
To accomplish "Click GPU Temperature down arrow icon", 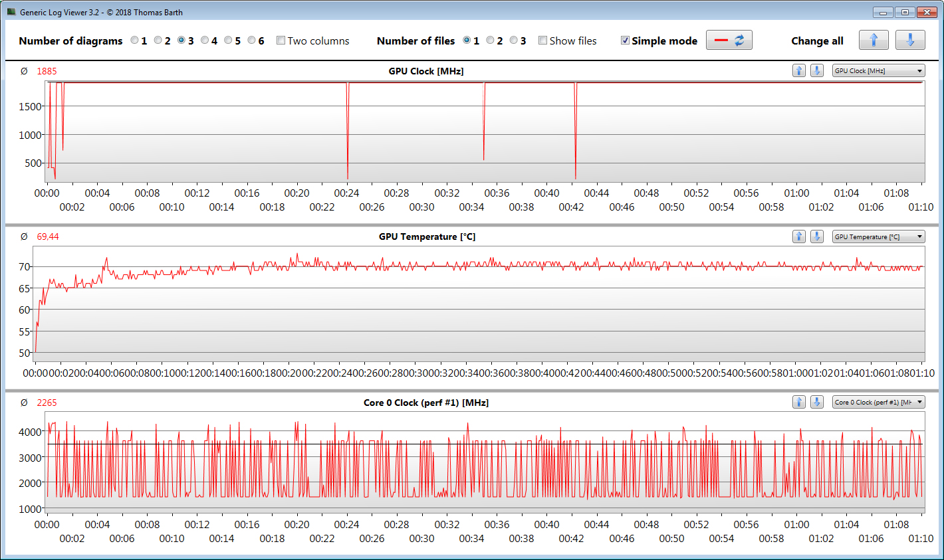I will point(817,236).
